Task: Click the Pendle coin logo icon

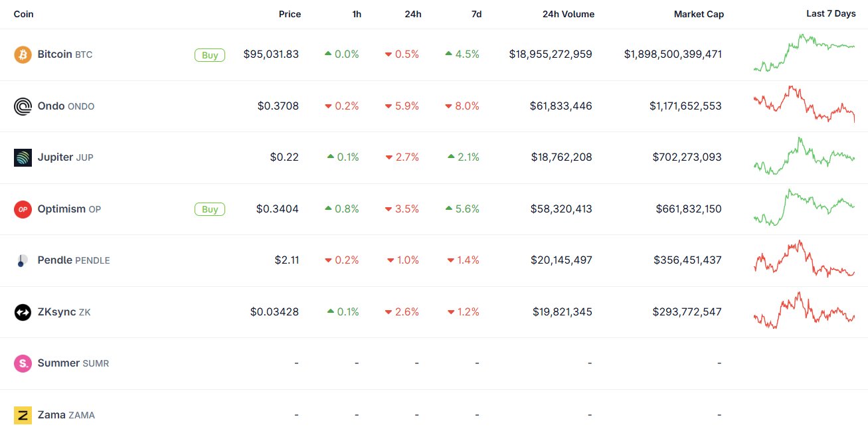Action: pos(23,260)
